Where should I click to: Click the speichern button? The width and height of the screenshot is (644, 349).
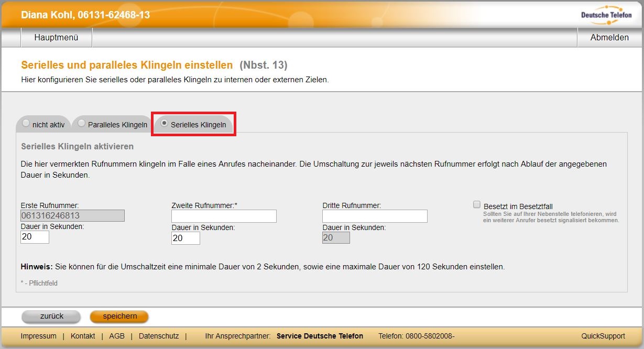click(119, 317)
